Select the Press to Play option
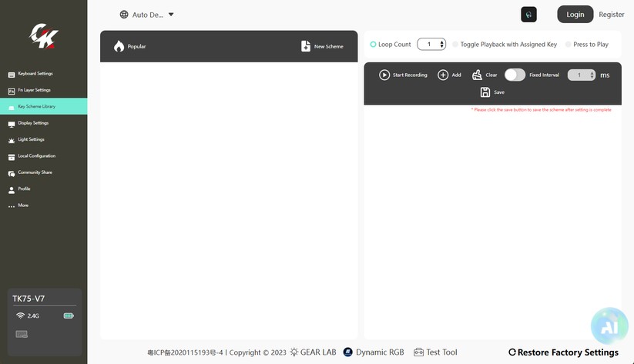The height and width of the screenshot is (364, 634). tap(568, 45)
